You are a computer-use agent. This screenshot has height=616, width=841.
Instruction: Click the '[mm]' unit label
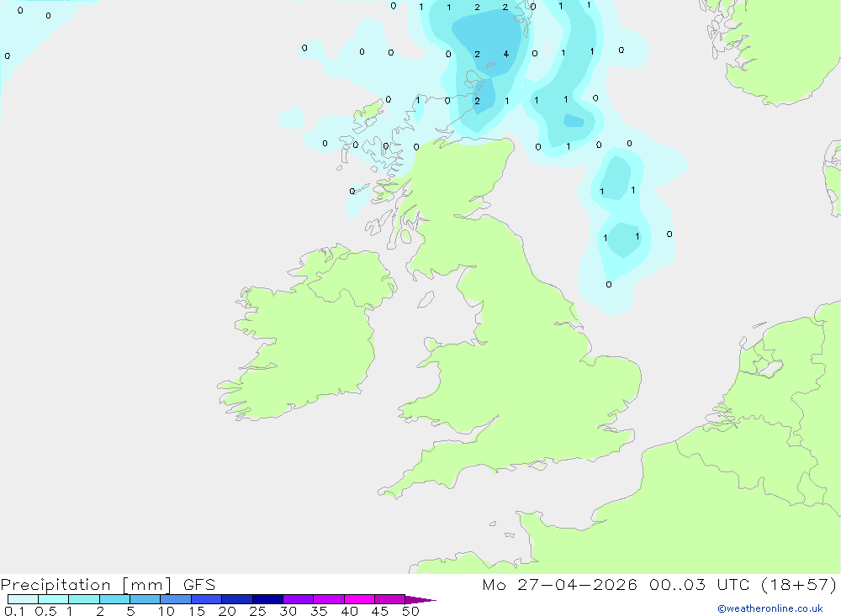point(147,585)
